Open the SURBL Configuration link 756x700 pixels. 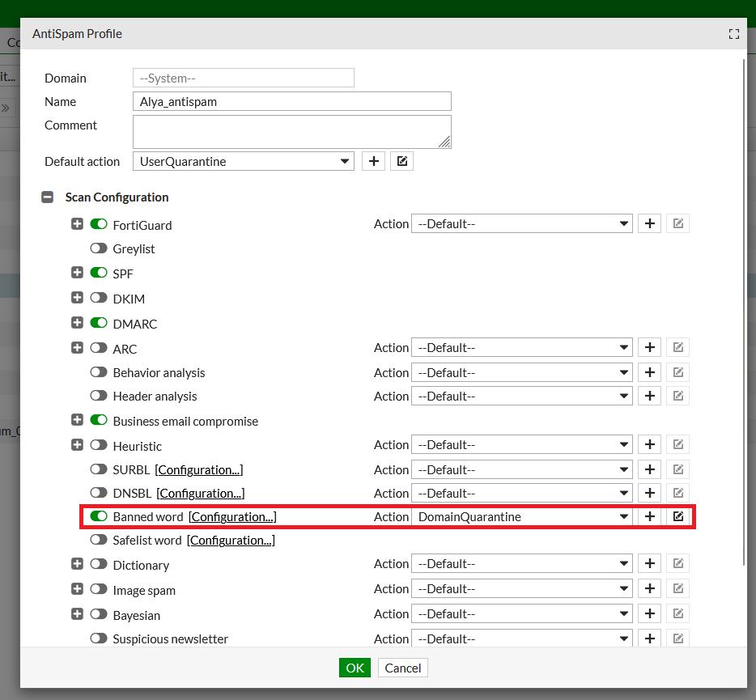coord(199,469)
